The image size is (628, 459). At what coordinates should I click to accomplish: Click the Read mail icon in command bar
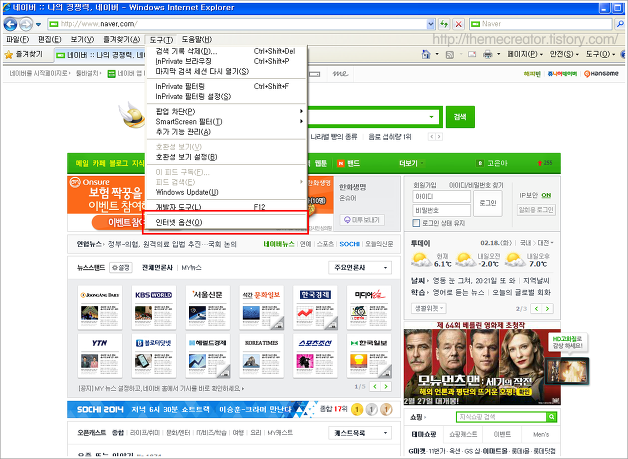472,54
